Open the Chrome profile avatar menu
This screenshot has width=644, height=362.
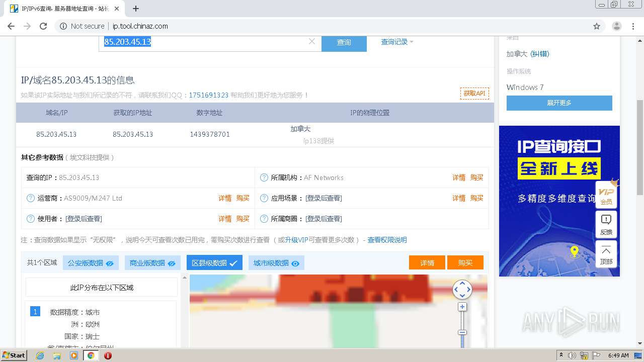click(x=617, y=26)
